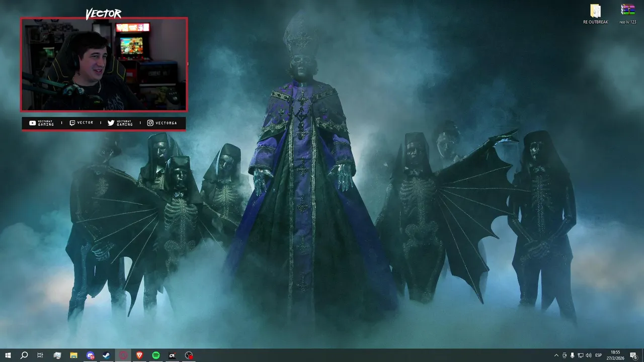The image size is (644, 362).
Task: Launch Steam from the taskbar
Action: click(107, 355)
